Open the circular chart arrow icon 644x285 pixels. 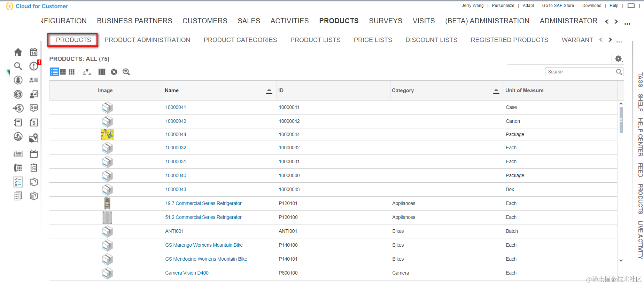[x=18, y=136]
